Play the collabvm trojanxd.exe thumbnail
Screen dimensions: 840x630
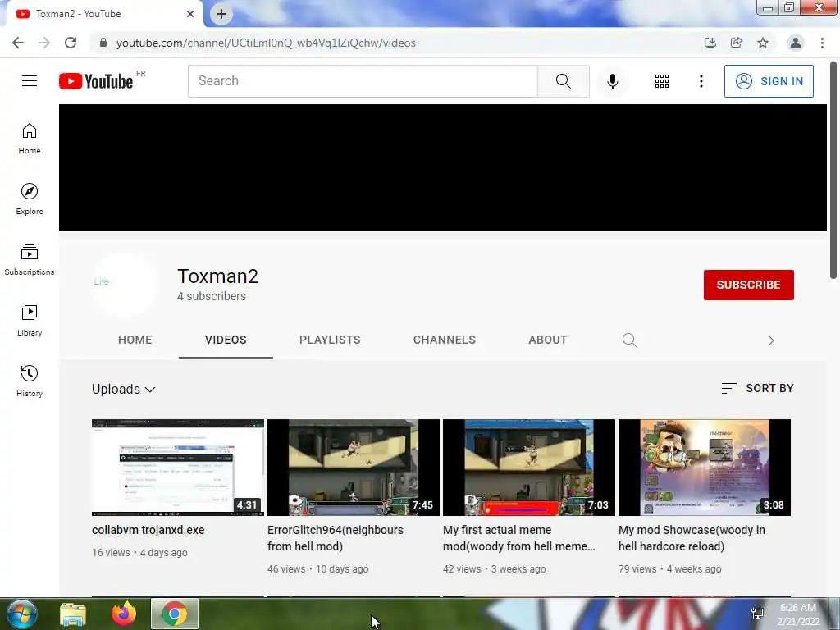tap(178, 467)
